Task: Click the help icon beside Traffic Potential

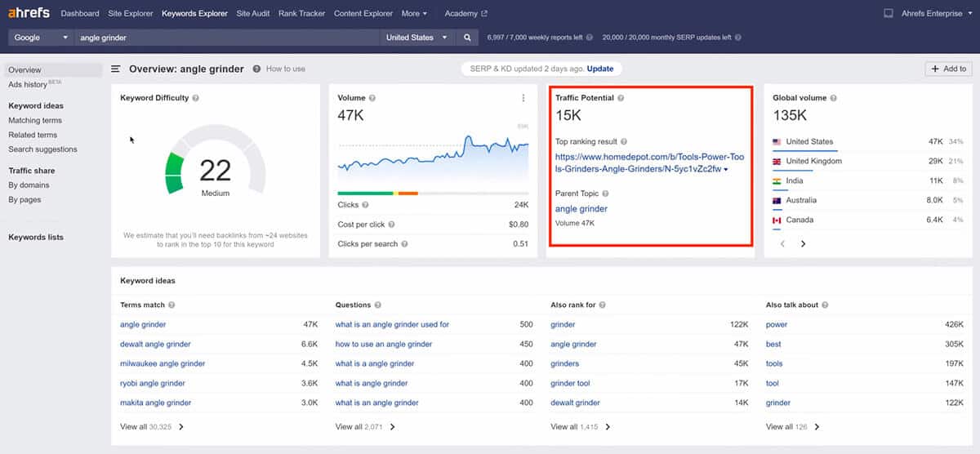Action: pyautogui.click(x=621, y=98)
